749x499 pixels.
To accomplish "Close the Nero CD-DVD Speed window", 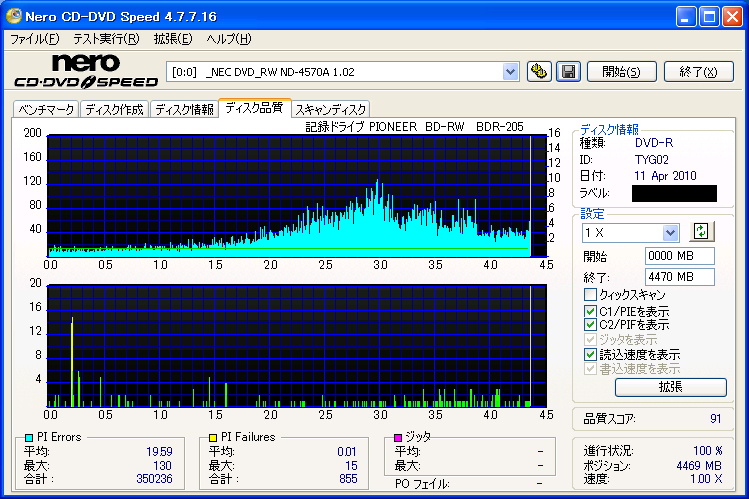I will pyautogui.click(x=732, y=17).
